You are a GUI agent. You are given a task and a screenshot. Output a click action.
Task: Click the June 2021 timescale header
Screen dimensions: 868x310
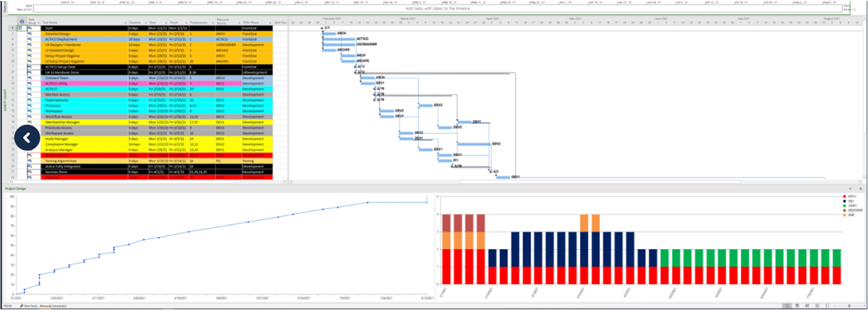tap(661, 19)
